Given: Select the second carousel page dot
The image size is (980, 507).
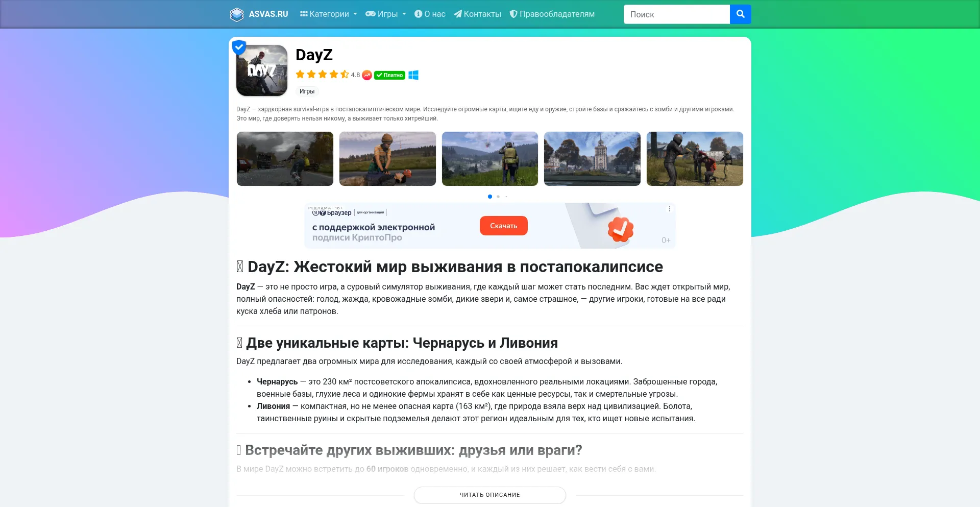Looking at the screenshot, I should (x=498, y=197).
